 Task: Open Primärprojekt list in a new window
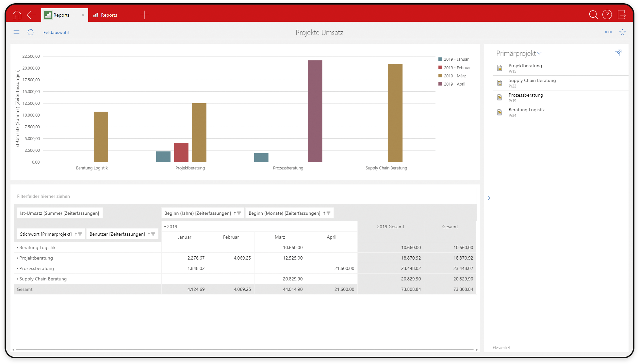coord(618,53)
